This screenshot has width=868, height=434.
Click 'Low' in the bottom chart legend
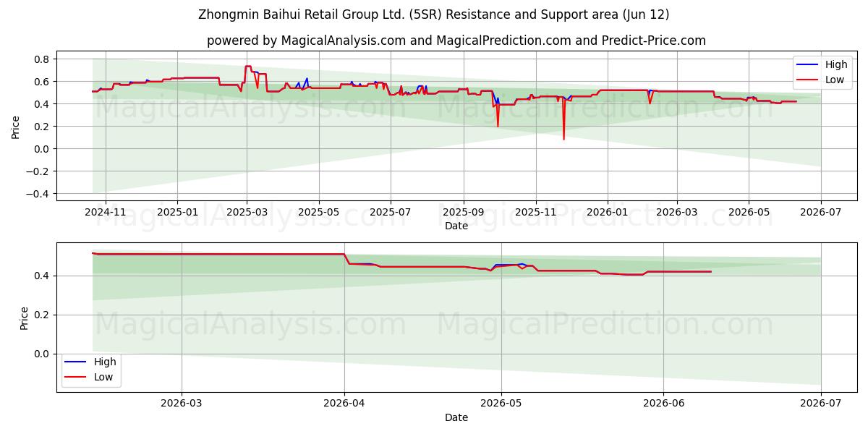103,377
